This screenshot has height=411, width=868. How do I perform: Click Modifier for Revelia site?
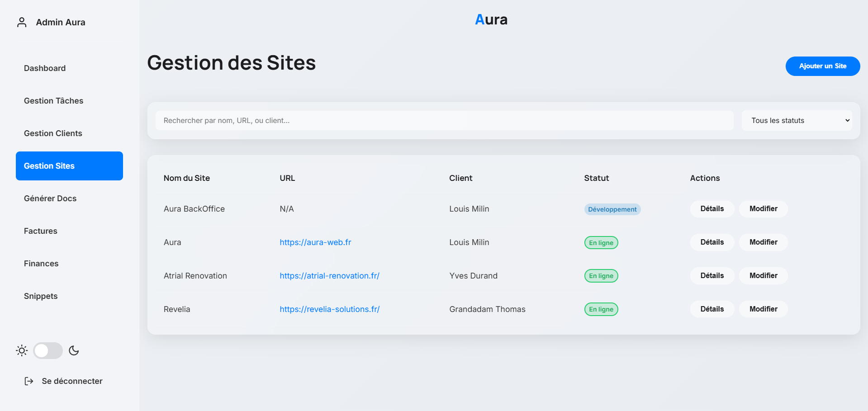point(763,309)
